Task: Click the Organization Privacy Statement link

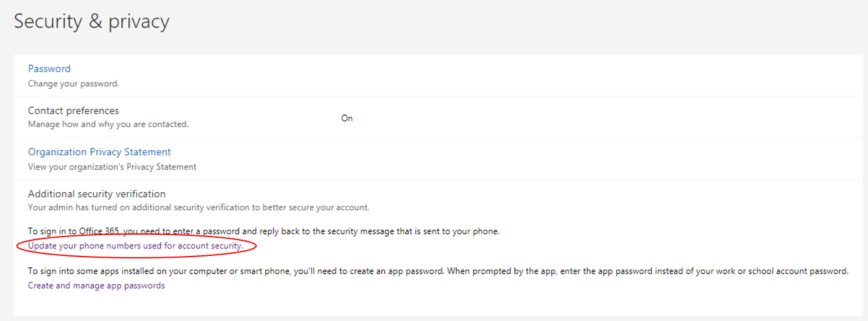Action: [99, 152]
